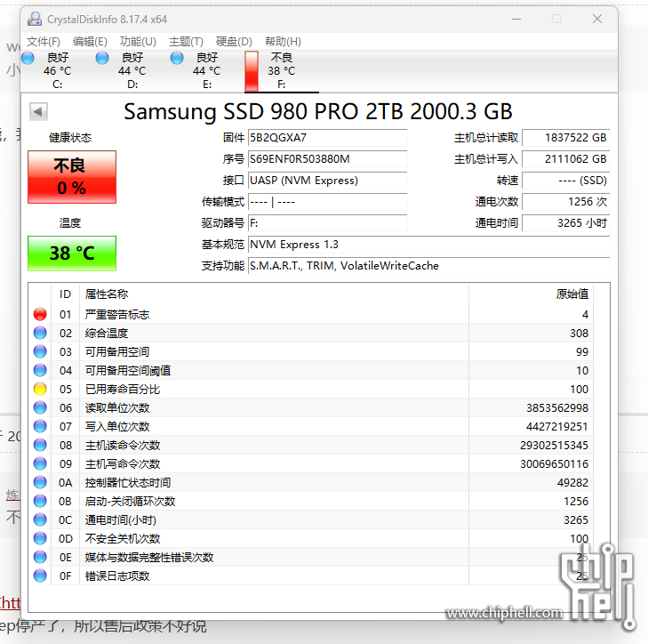This screenshot has width=648, height=644.
Task: Click the red status dot for attribute 01
Action: click(x=40, y=314)
